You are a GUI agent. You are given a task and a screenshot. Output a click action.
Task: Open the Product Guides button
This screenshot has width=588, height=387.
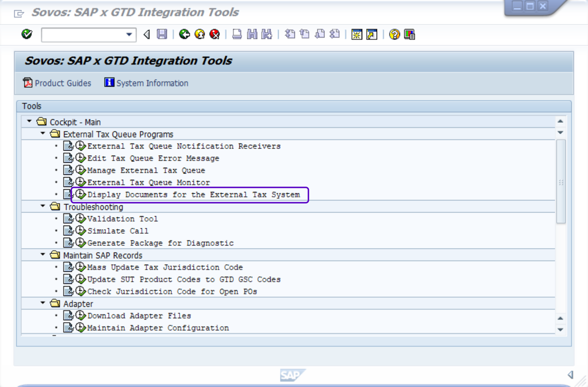coord(57,83)
